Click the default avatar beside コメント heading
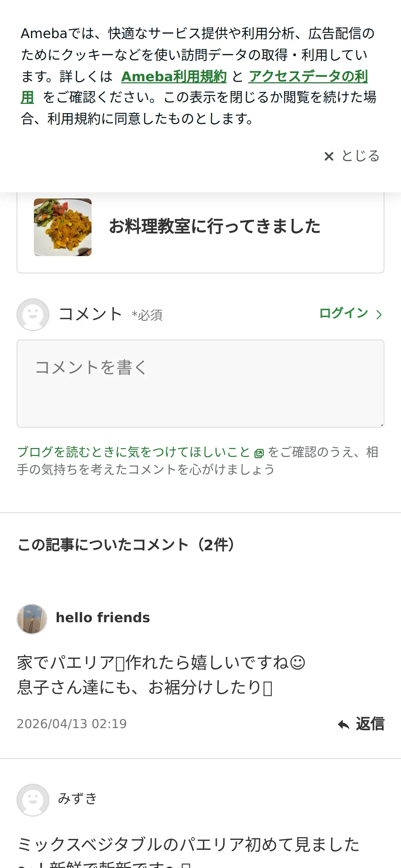 point(33,314)
